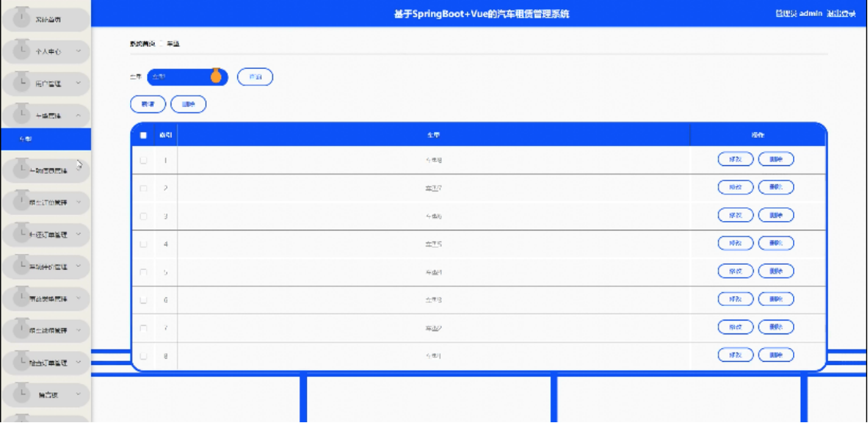Viewport: 868px width, 423px height.
Task: Click the system title 基于SpringBoot+Vue的汽车租赁管理系统
Action: [x=481, y=15]
